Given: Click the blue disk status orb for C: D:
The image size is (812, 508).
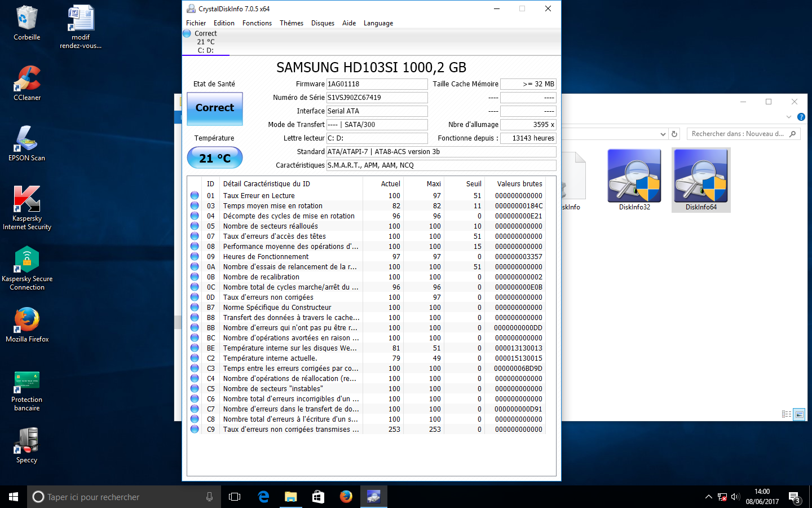Looking at the screenshot, I should coord(187,33).
